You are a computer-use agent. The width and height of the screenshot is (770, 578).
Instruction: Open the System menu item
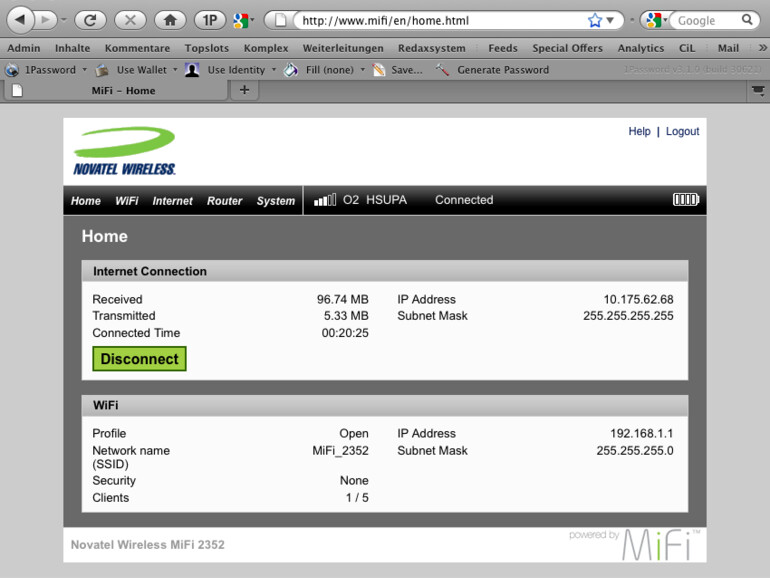pyautogui.click(x=275, y=201)
